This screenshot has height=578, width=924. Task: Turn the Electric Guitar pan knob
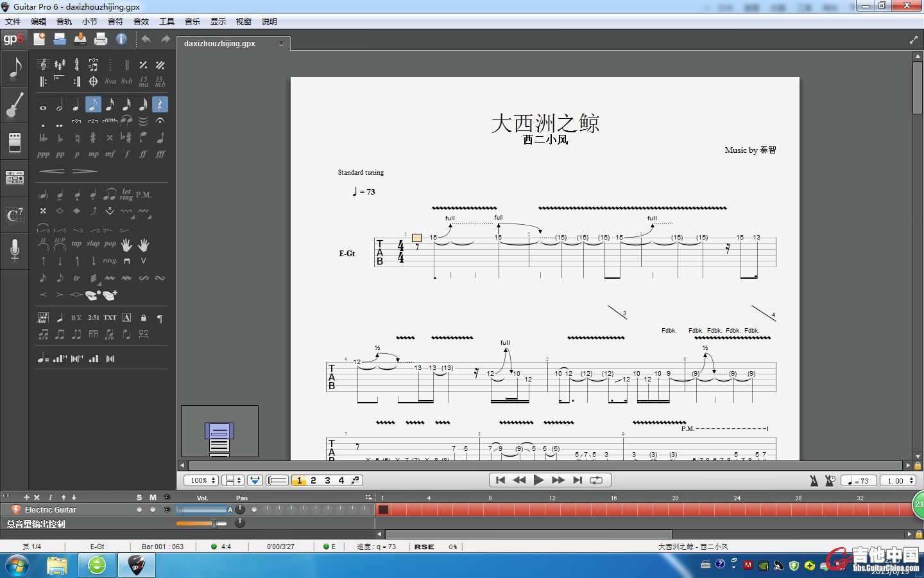tap(240, 509)
